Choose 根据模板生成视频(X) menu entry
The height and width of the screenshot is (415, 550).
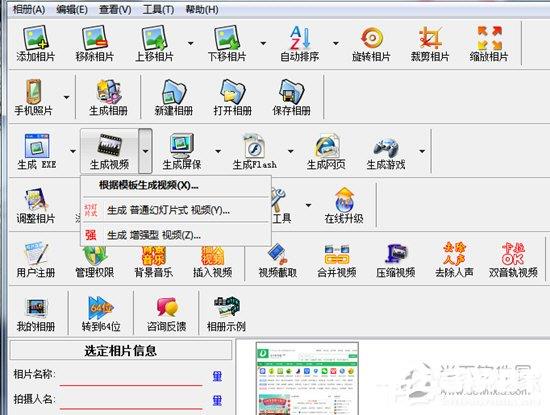pos(148,185)
